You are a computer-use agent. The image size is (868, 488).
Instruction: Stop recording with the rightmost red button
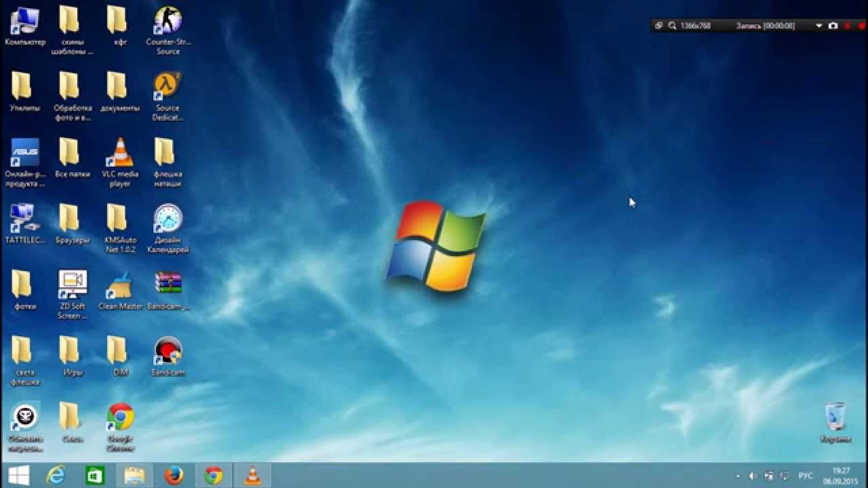(861, 26)
